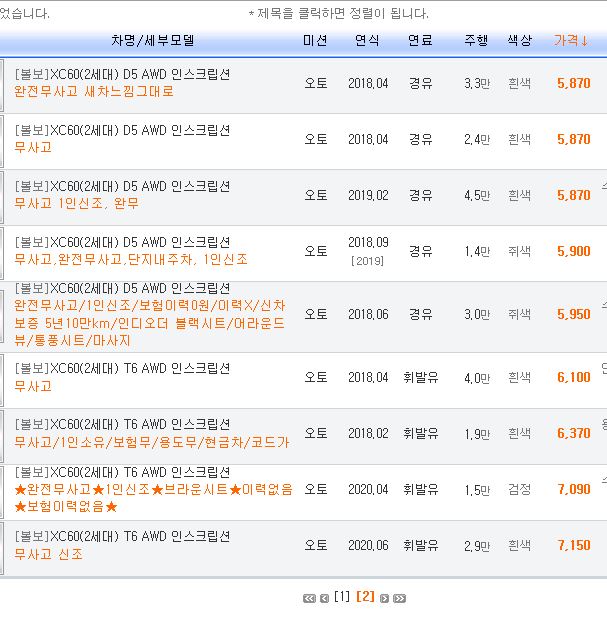Click description '무사고/1인소유/보험무/용도무/현금차/코드가'

pyautogui.click(x=152, y=442)
